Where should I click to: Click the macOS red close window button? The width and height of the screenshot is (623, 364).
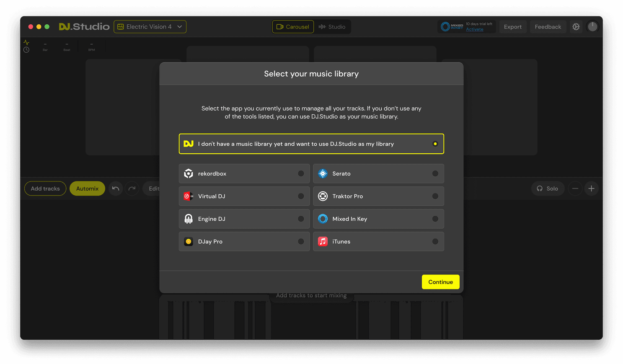tap(31, 26)
